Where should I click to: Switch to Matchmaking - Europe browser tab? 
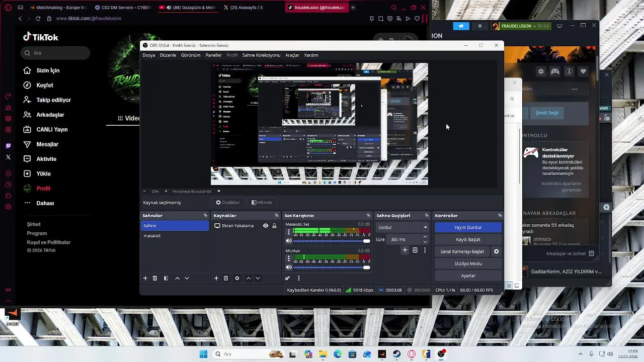click(x=58, y=8)
